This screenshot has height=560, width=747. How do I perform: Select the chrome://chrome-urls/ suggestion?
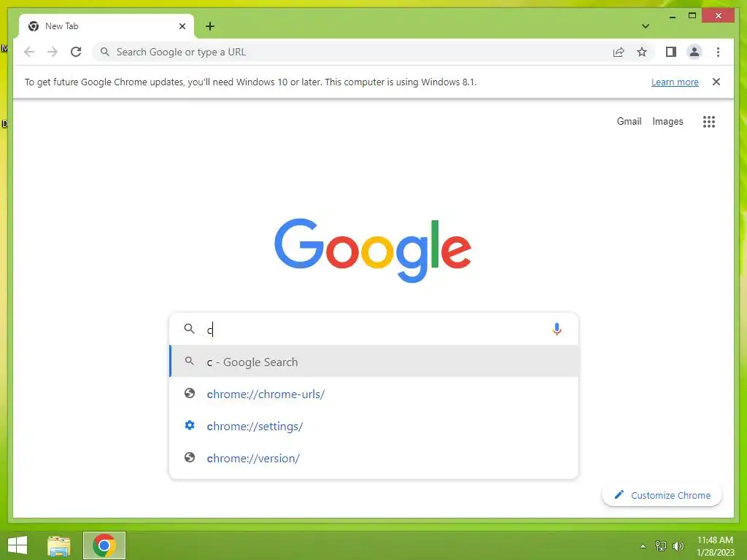[x=374, y=394]
